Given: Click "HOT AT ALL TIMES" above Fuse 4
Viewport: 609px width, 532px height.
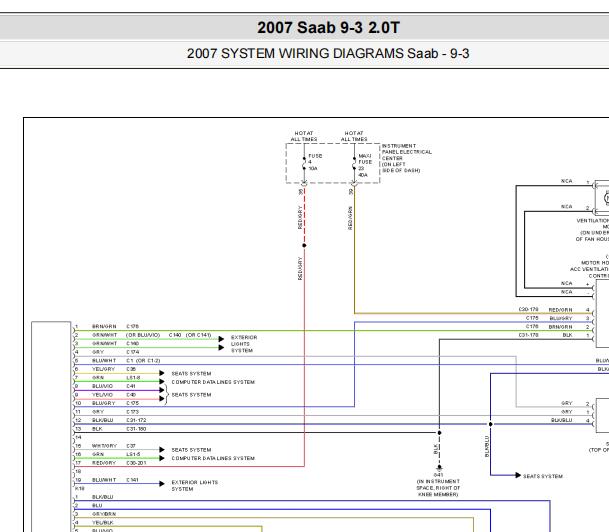Looking at the screenshot, I should [304, 136].
